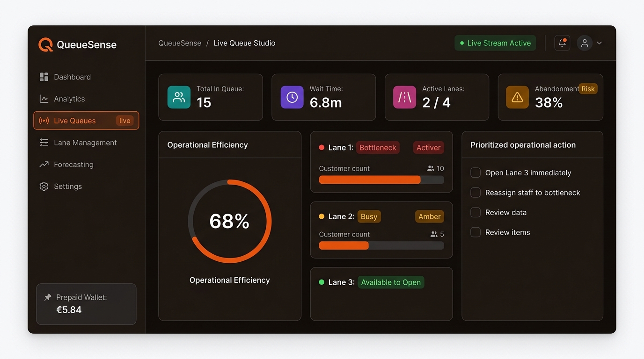Click the orange Abandonment warning triangle icon

pos(517,97)
